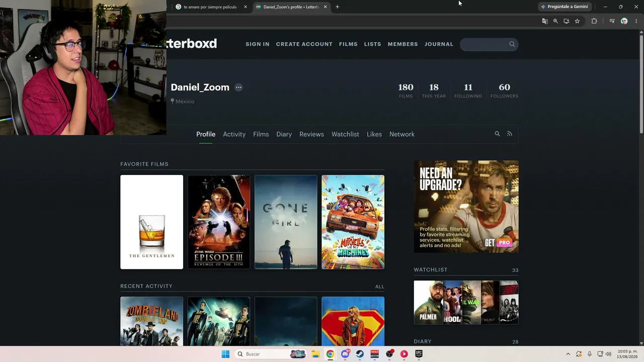Close the Daniel_Zoom's profile tab

pyautogui.click(x=326, y=7)
